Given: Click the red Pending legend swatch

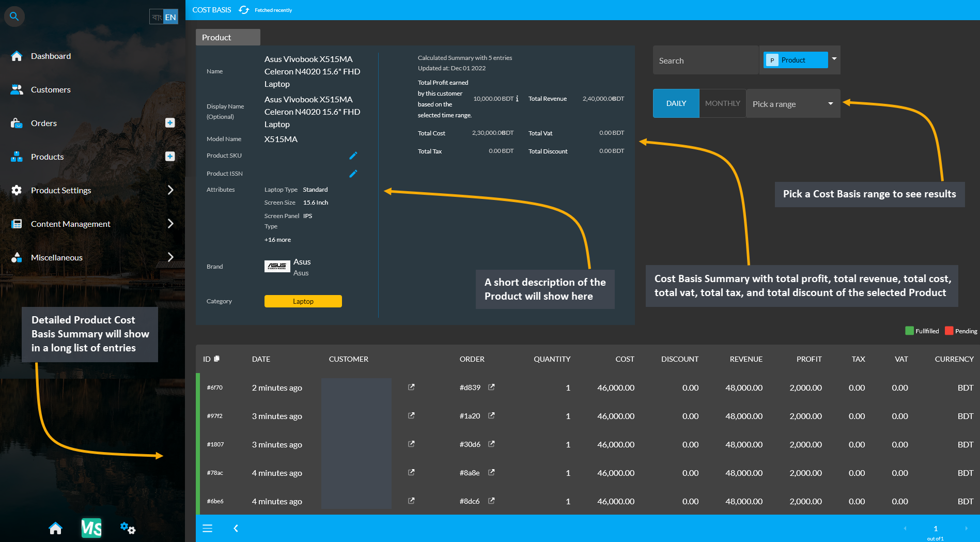Looking at the screenshot, I should (949, 331).
